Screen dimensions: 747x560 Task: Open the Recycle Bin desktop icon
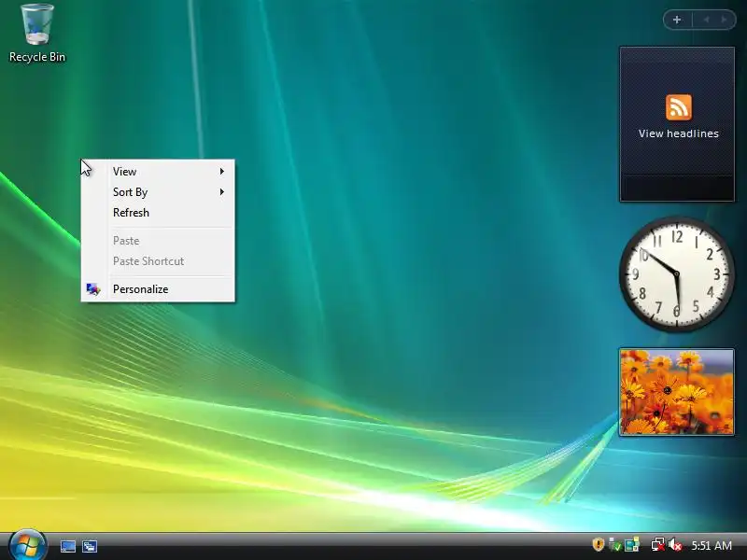37,33
